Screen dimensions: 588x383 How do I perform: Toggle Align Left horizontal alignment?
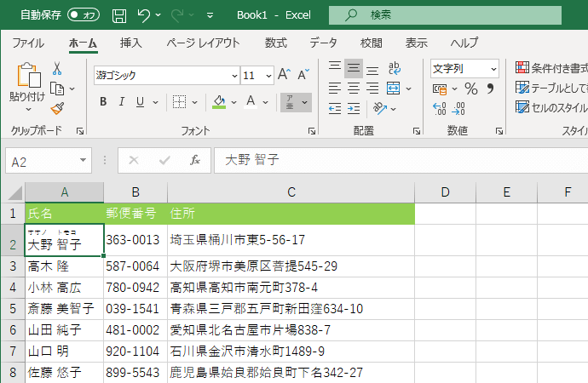[335, 89]
